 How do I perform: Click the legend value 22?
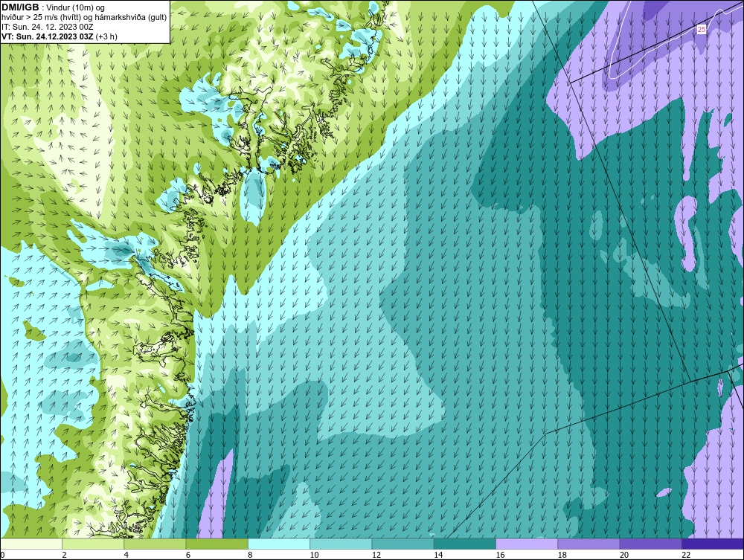tap(686, 555)
